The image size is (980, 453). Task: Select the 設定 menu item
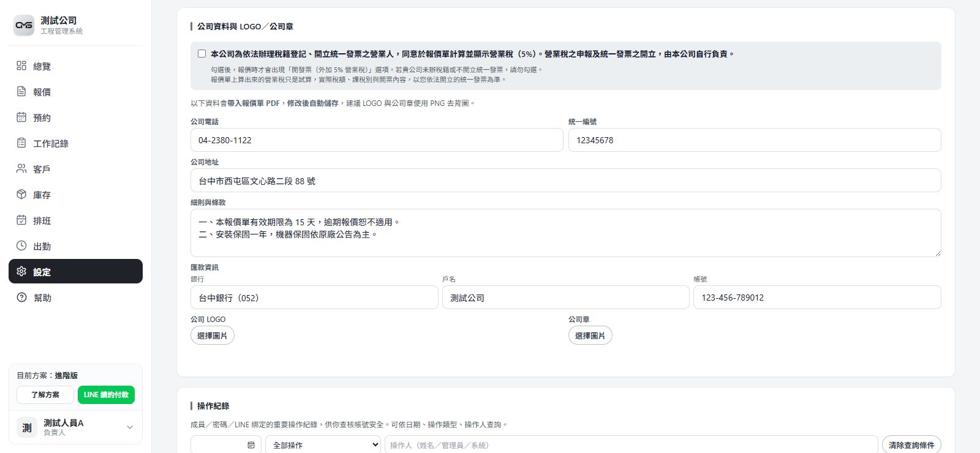[x=75, y=271]
